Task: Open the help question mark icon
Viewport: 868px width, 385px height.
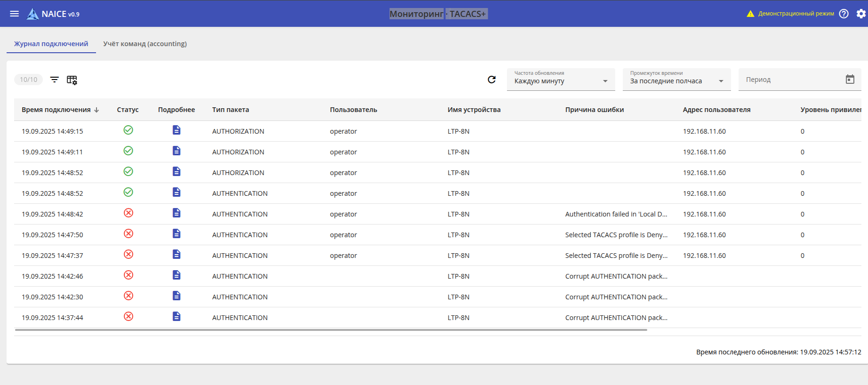Action: [844, 14]
